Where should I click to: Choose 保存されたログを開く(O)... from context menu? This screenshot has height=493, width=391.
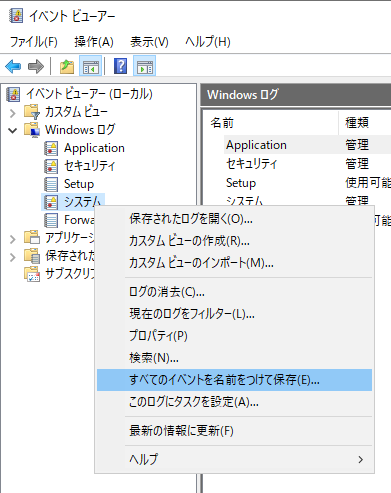click(x=234, y=219)
